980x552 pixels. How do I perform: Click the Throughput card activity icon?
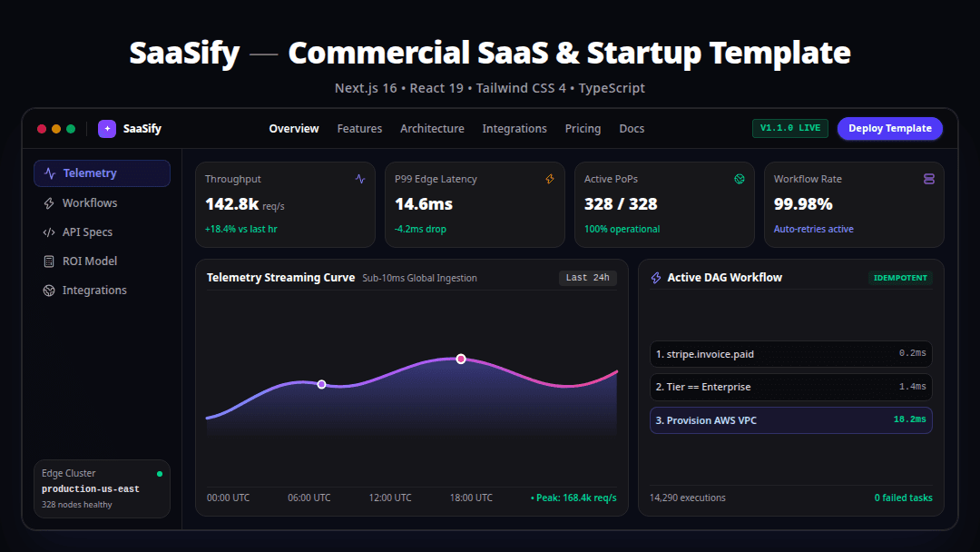[360, 179]
